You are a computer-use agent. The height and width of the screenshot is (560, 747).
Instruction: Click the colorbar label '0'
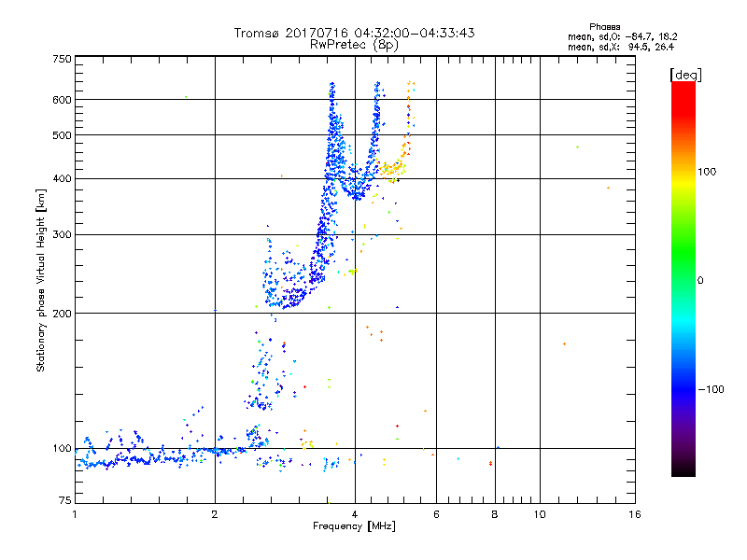tap(700, 281)
